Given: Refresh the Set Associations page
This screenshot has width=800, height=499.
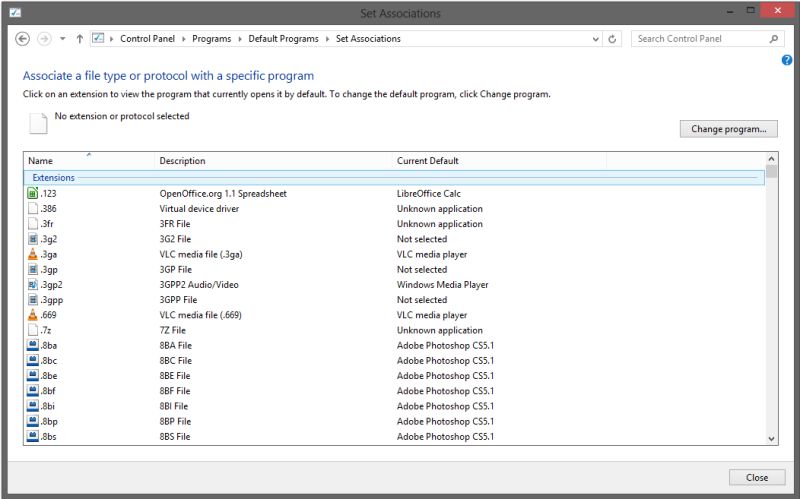Looking at the screenshot, I should (612, 39).
